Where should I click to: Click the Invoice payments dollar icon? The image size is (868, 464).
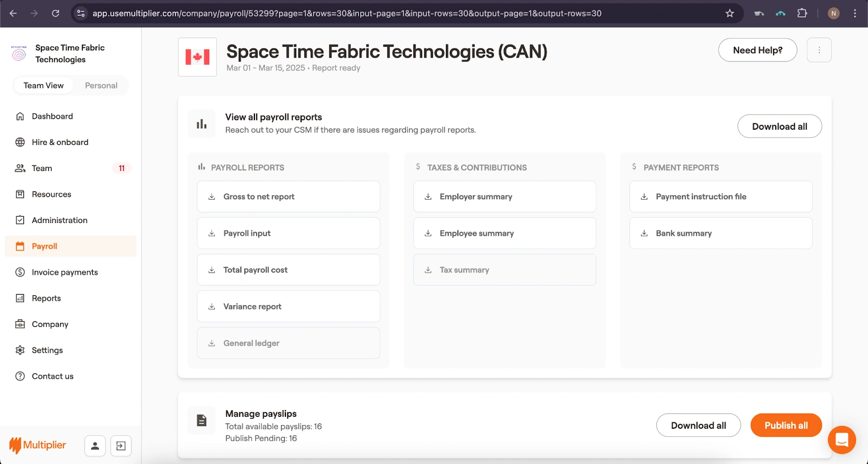[20, 272]
